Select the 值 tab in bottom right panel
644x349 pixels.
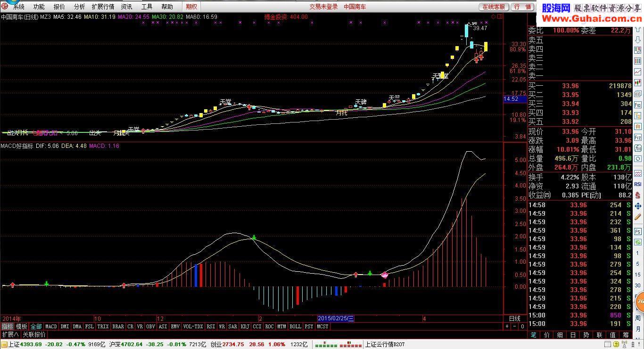pyautogui.click(x=612, y=335)
